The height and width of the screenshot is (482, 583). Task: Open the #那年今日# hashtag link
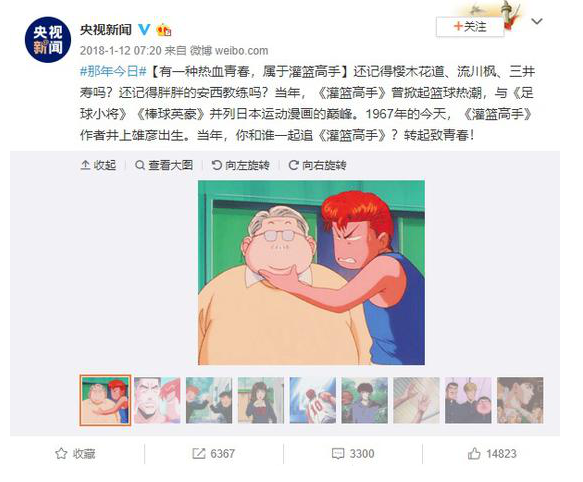(113, 71)
